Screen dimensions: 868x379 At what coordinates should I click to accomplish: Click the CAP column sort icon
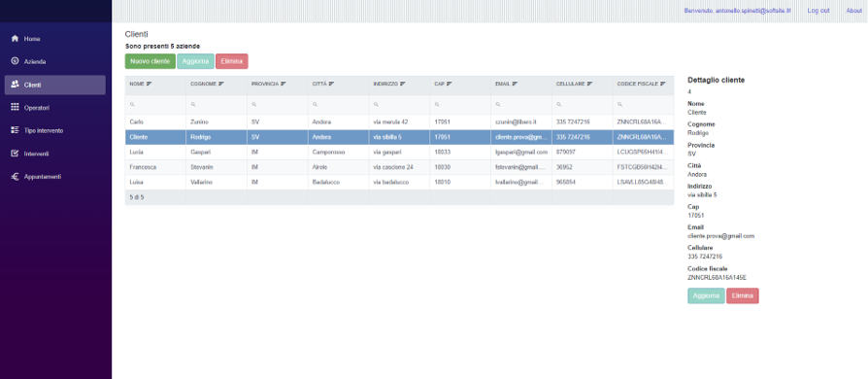(x=449, y=85)
